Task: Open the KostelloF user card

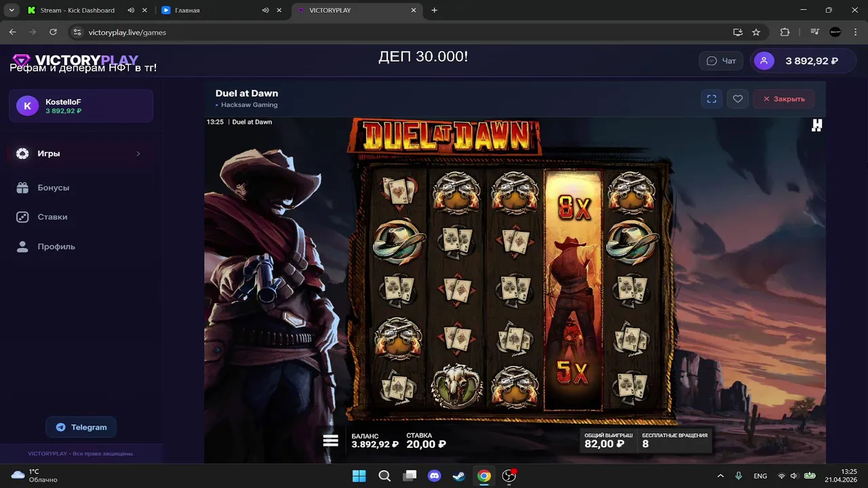Action: [x=81, y=106]
